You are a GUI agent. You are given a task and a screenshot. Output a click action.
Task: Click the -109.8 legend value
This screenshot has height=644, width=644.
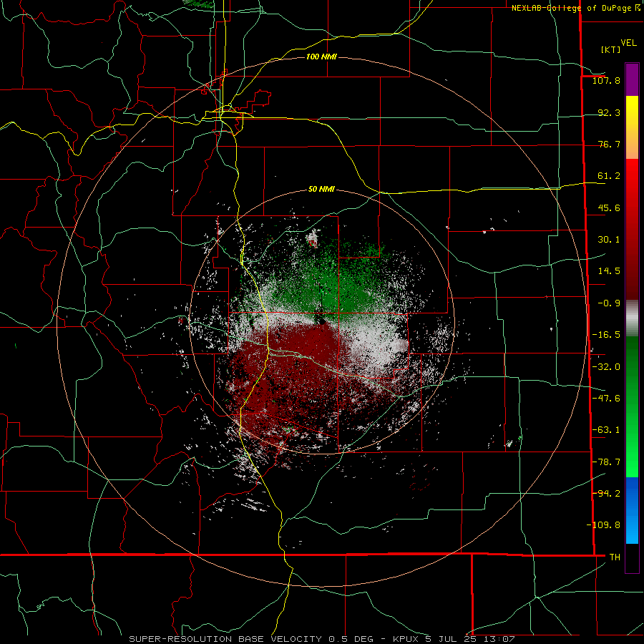coord(603,525)
